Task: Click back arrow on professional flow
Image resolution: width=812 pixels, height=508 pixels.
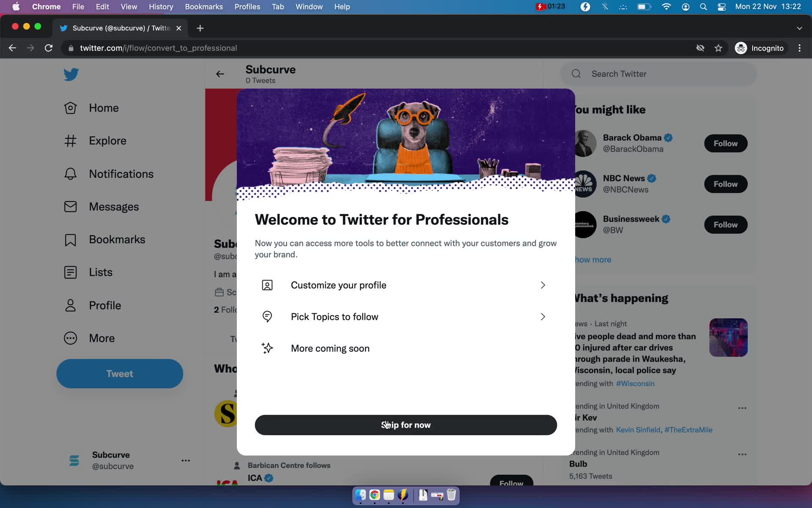Action: pyautogui.click(x=221, y=73)
